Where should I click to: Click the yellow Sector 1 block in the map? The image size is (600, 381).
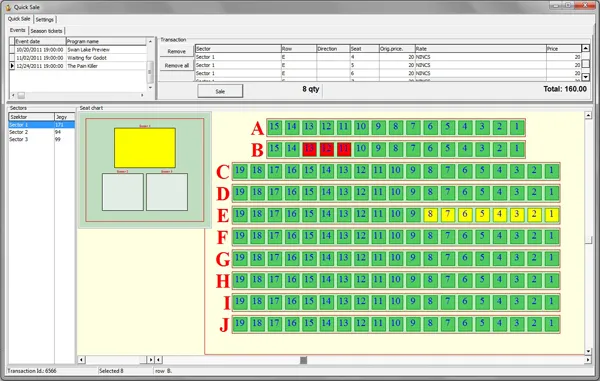click(145, 148)
